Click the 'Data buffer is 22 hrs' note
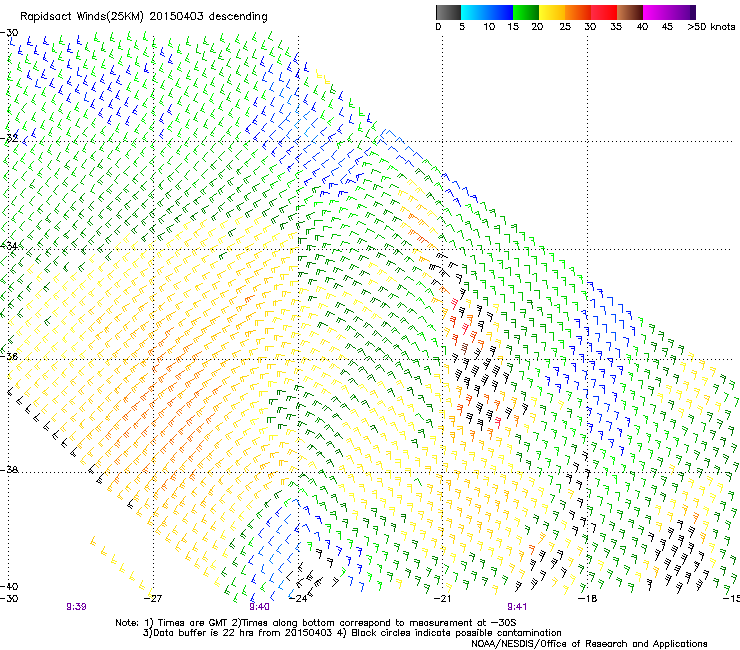The image size is (740, 650). click(x=352, y=633)
